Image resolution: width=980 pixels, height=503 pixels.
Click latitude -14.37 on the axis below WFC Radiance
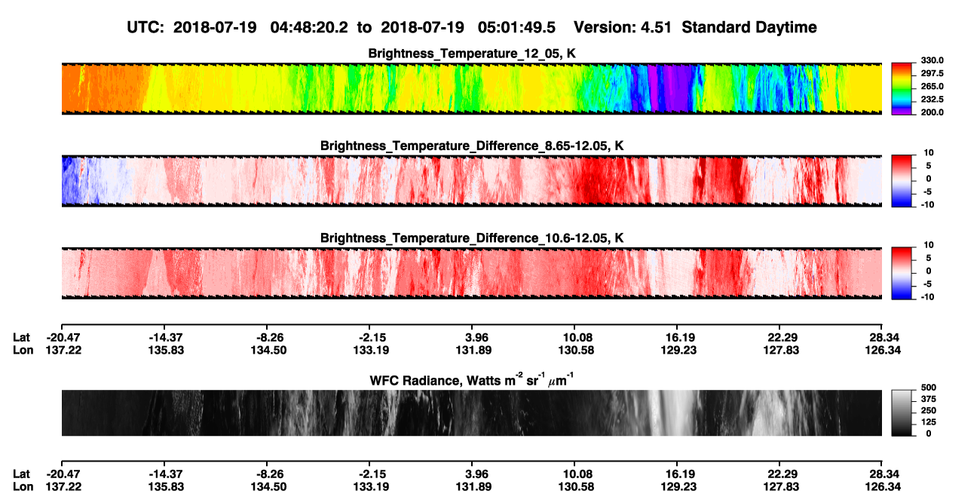166,474
